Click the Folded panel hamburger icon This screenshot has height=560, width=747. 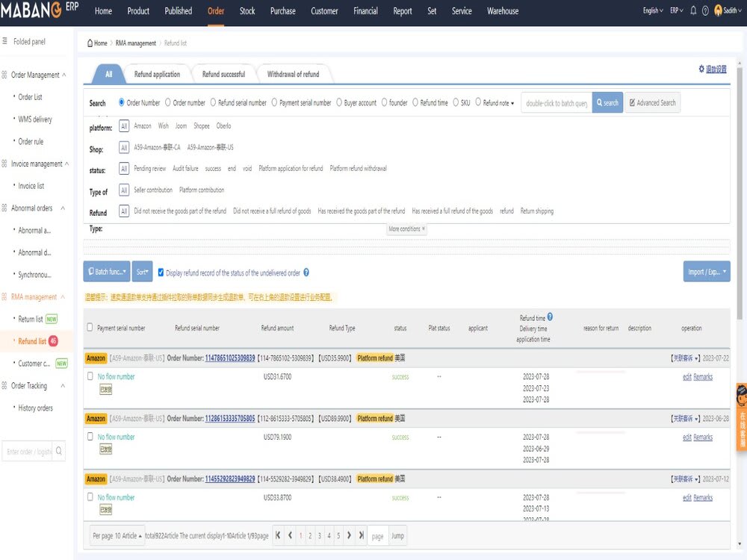[4, 41]
